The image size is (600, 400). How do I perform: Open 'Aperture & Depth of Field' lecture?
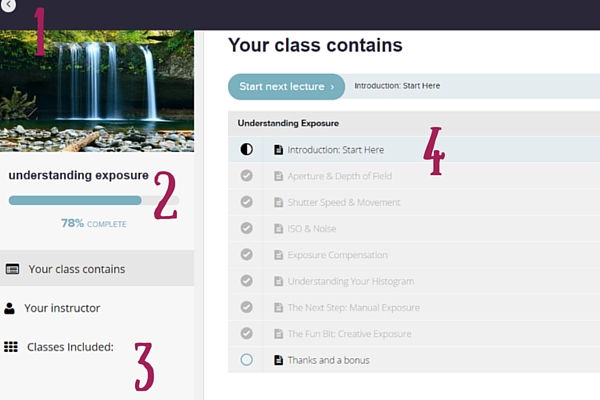340,176
